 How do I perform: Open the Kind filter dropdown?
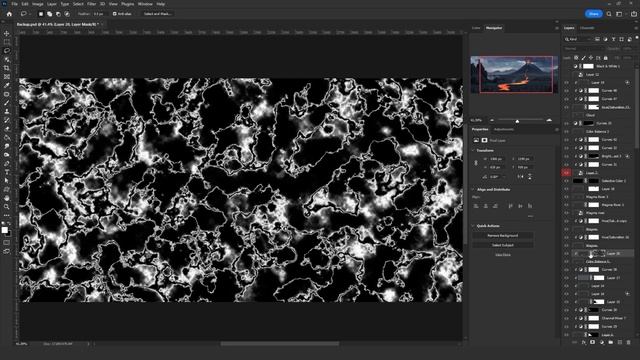click(579, 39)
